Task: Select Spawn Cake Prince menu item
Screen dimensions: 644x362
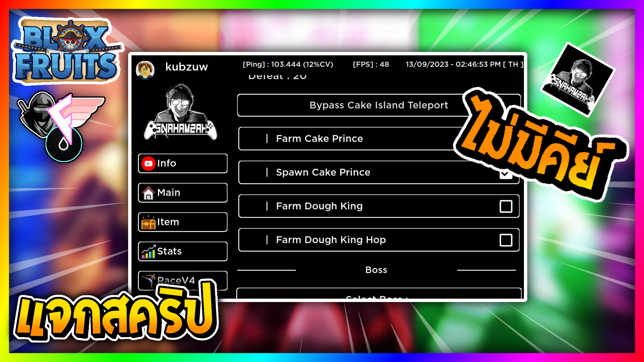Action: tap(378, 172)
